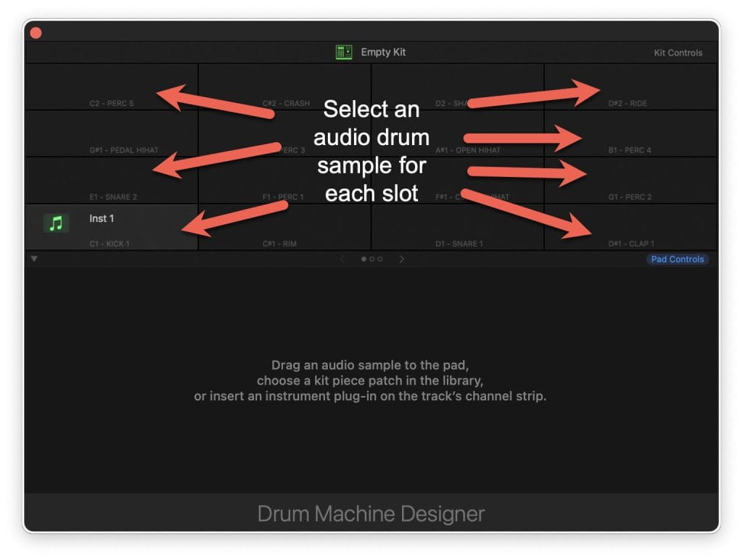The image size is (743, 560).
Task: Close the Drum Machine Designer window
Action: click(x=36, y=33)
